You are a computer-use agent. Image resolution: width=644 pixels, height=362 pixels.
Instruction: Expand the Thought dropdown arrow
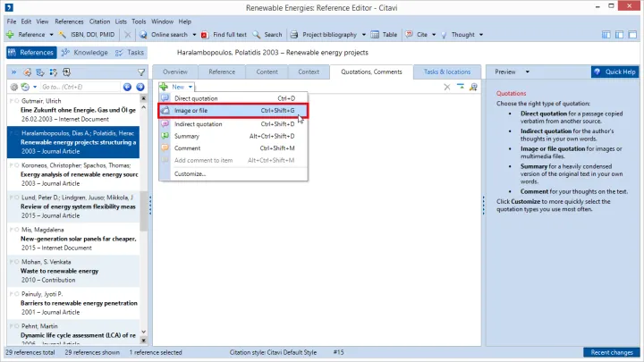click(x=481, y=35)
